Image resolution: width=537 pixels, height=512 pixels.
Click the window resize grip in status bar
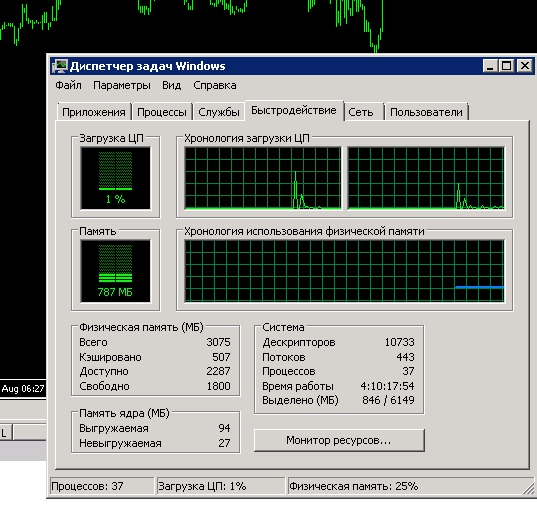(x=528, y=488)
